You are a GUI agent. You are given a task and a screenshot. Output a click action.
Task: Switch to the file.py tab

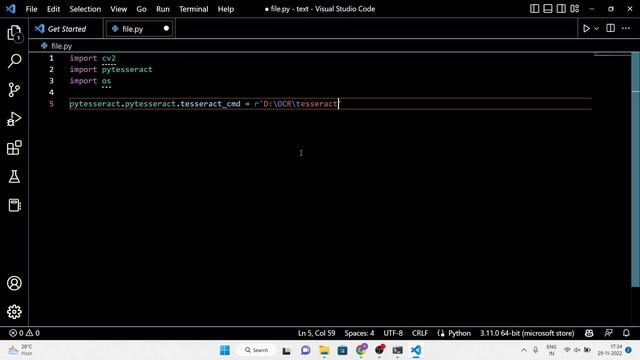139,29
